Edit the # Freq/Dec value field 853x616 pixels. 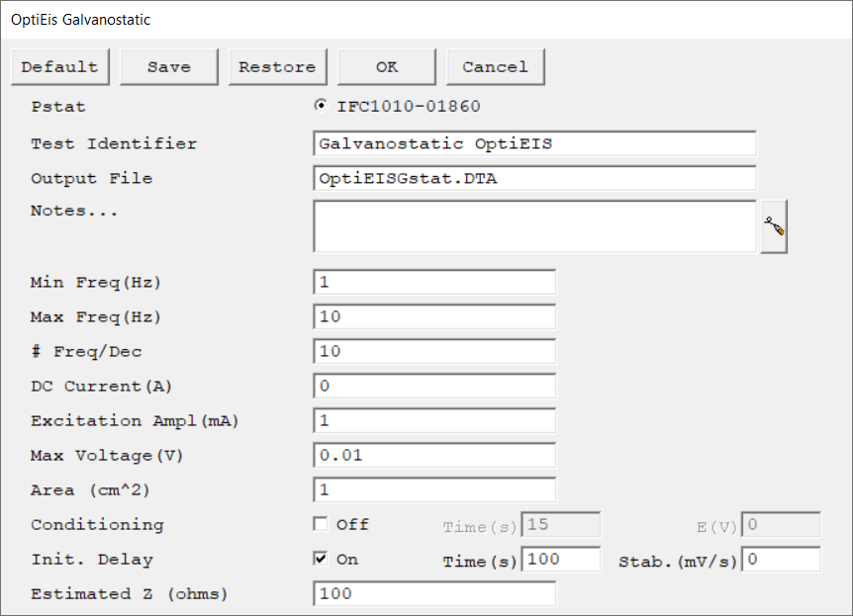click(x=433, y=351)
